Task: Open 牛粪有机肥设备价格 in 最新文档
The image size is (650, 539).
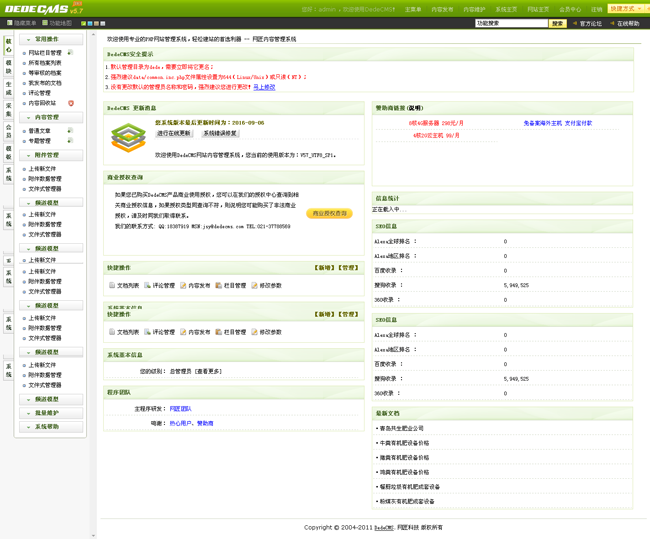Action: click(404, 443)
